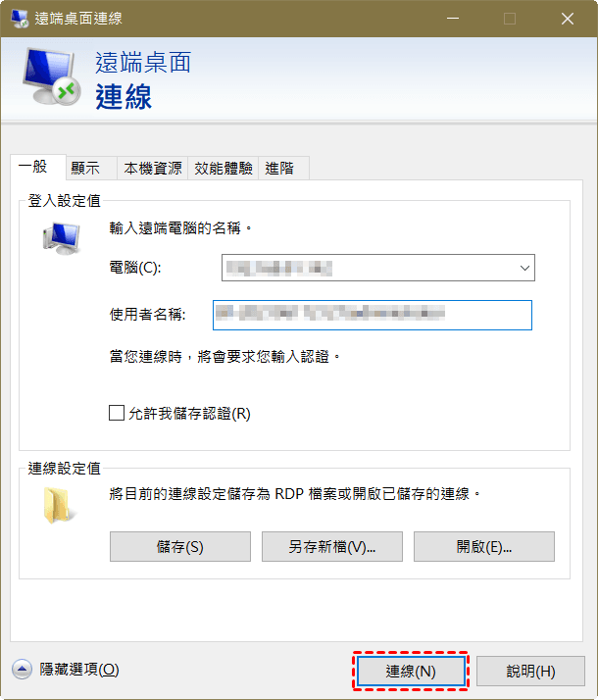Click the yellow folder icon in 連線設定值
This screenshot has height=700, width=598.
click(58, 505)
